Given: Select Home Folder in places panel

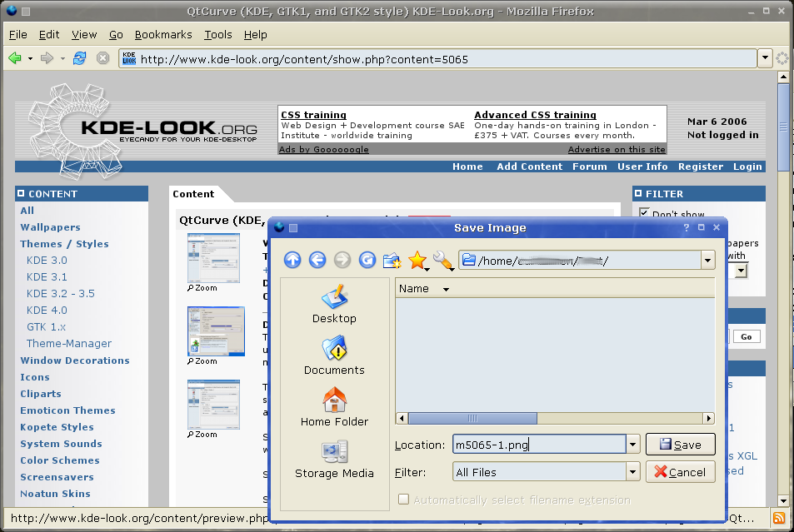Looking at the screenshot, I should 334,407.
